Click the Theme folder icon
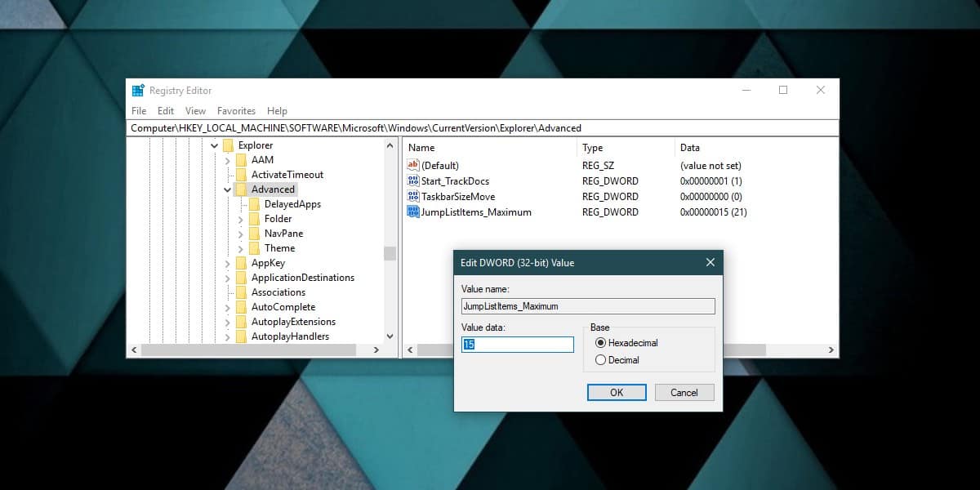 pyautogui.click(x=254, y=248)
